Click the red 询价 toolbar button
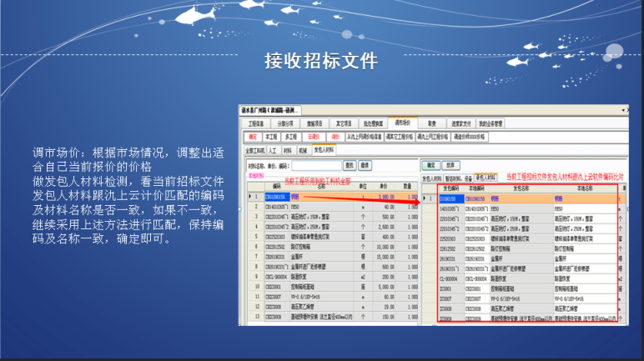644x361 pixels. (x=335, y=137)
